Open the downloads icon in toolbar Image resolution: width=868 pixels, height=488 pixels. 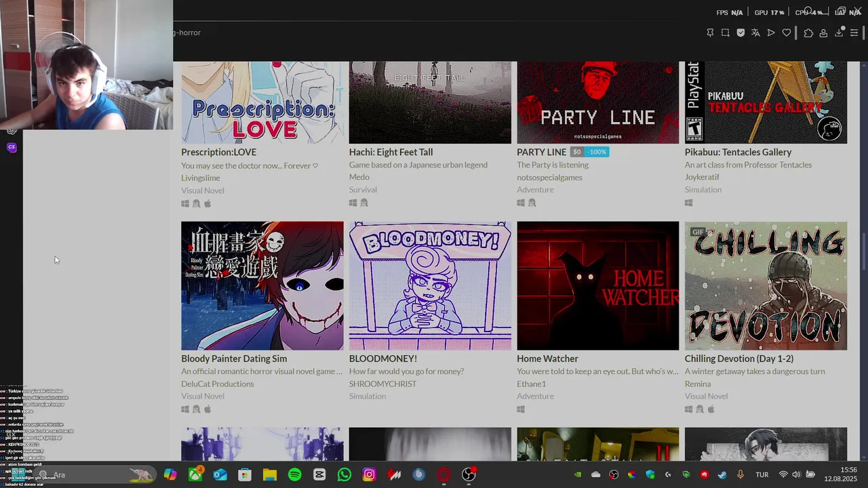pyautogui.click(x=839, y=33)
